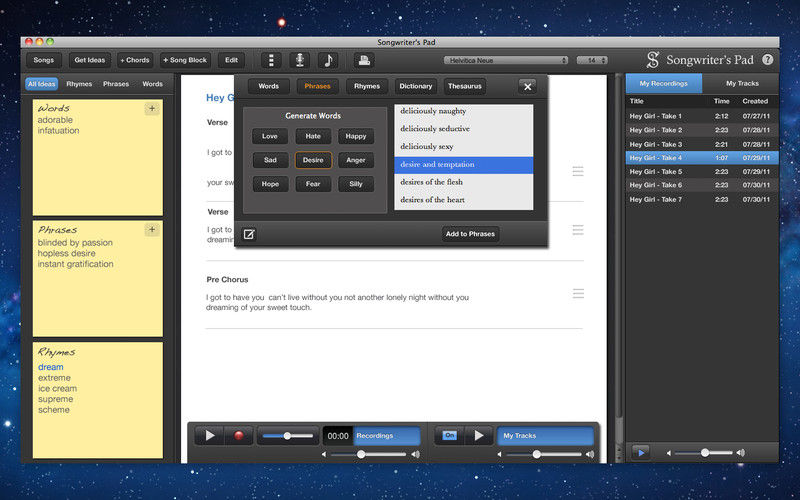The image size is (800, 500).
Task: Click play button at bottom of recordings panel
Action: [x=641, y=453]
